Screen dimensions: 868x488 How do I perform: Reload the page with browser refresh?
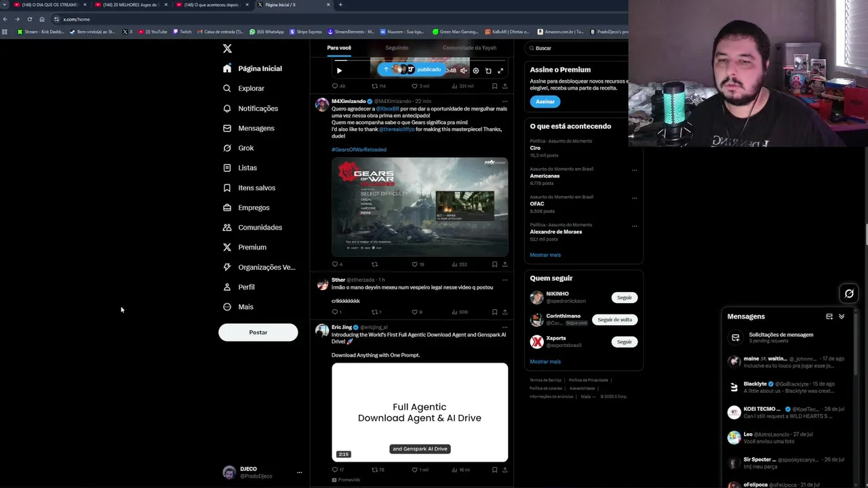pos(29,19)
